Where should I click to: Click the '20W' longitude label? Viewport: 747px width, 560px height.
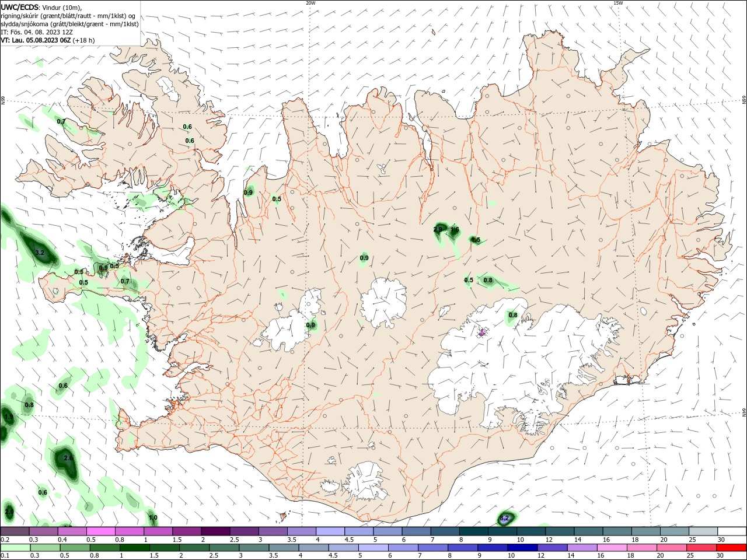310,3
